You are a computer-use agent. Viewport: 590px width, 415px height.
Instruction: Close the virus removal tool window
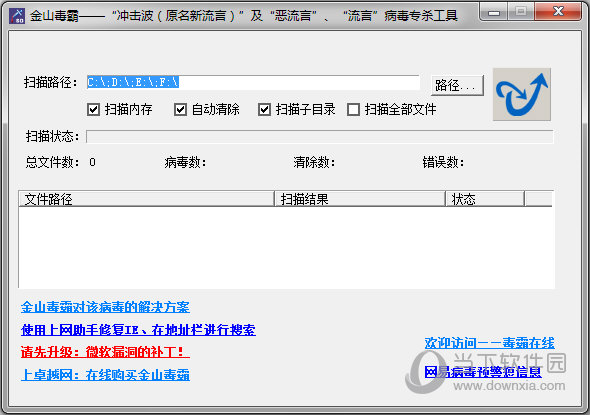pyautogui.click(x=559, y=12)
